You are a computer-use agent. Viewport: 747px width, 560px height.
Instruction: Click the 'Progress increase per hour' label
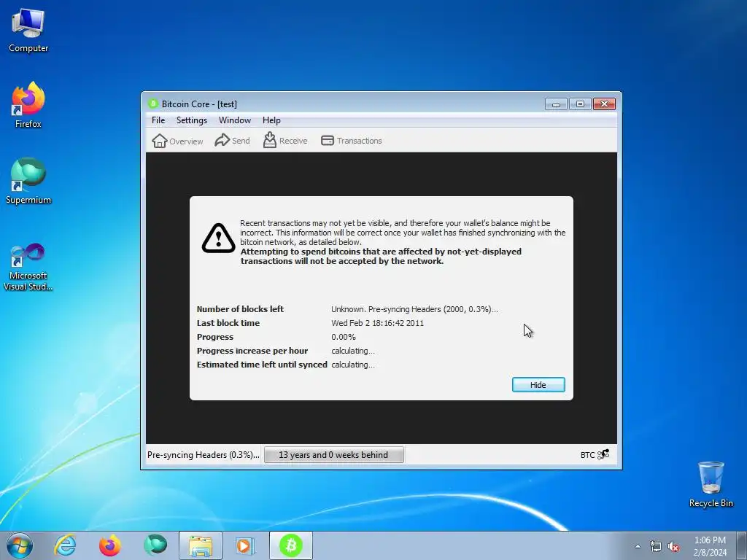tap(252, 351)
